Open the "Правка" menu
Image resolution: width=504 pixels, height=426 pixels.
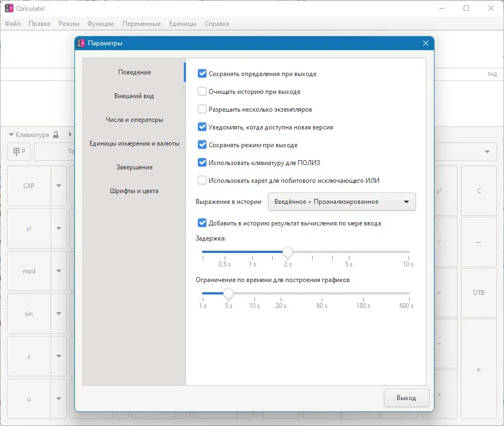pyautogui.click(x=39, y=24)
